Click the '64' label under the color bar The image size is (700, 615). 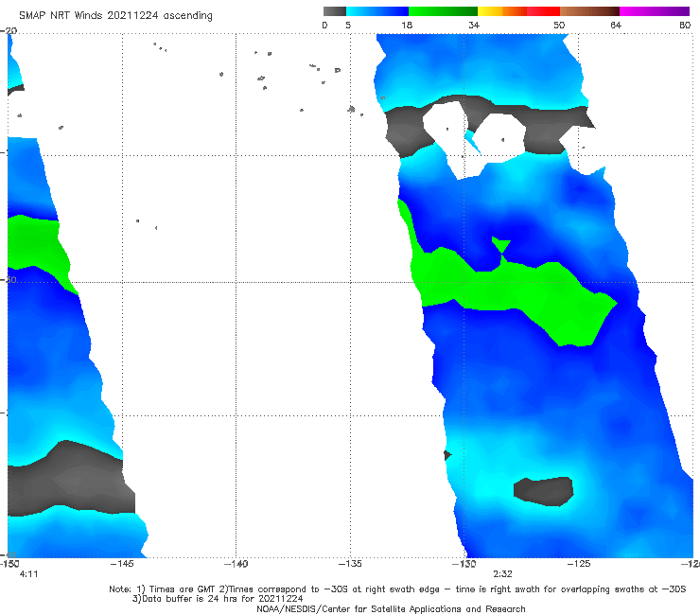(x=616, y=25)
